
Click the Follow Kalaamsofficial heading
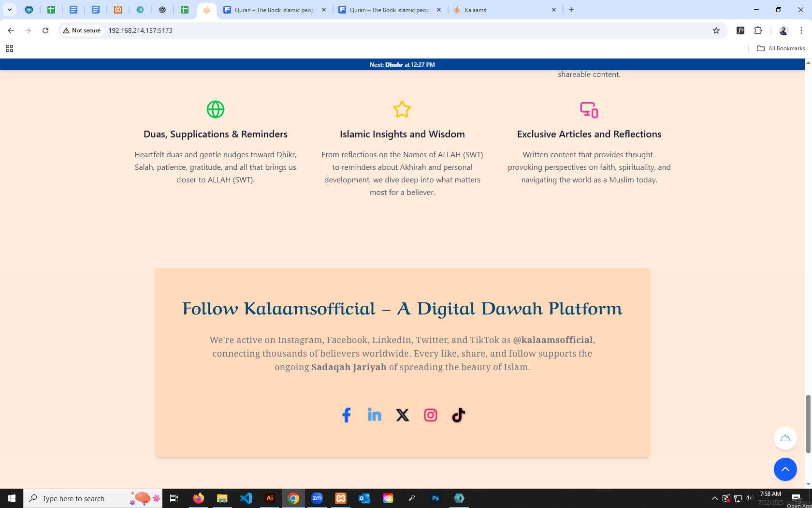click(x=402, y=309)
